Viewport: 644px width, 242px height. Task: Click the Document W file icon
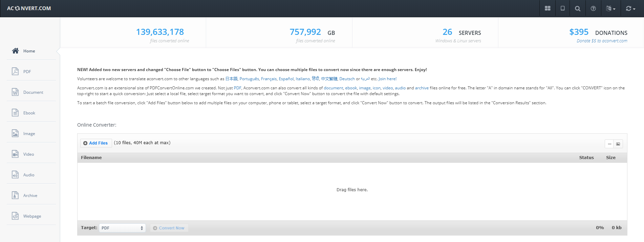pyautogui.click(x=15, y=92)
